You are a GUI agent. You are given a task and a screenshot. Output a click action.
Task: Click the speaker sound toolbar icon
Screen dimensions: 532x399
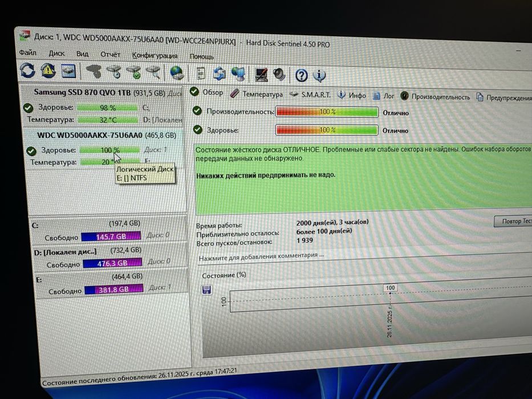[279, 75]
